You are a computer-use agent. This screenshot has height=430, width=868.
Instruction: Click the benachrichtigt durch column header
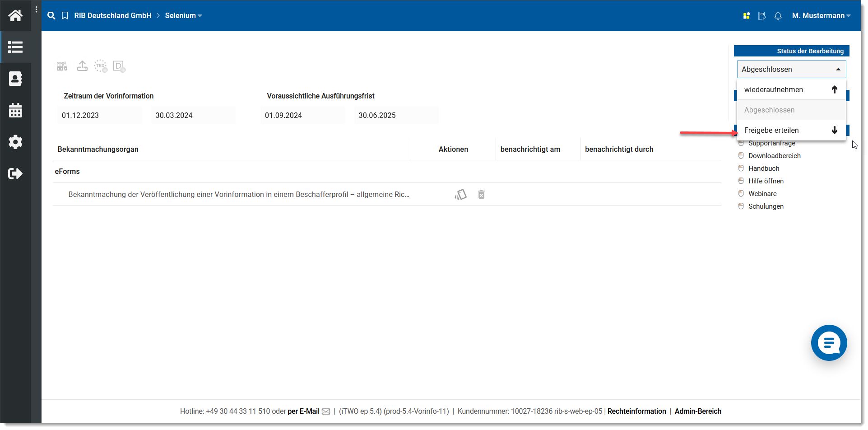pos(619,150)
